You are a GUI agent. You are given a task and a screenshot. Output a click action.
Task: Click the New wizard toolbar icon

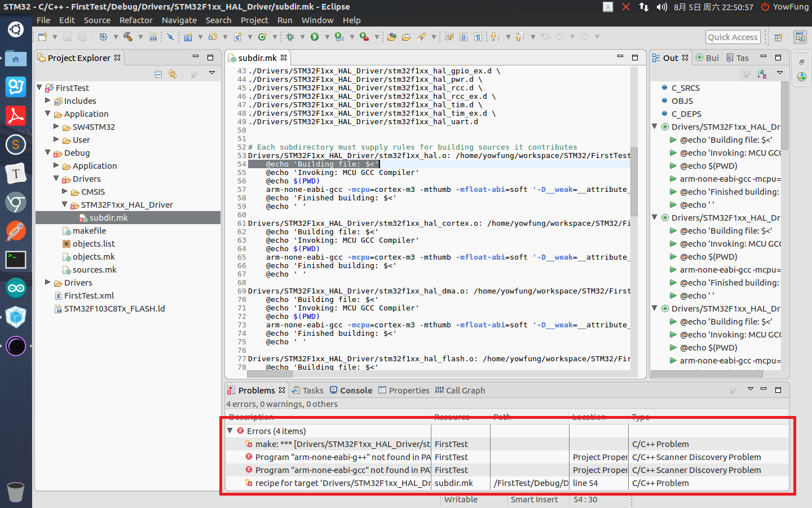click(42, 37)
